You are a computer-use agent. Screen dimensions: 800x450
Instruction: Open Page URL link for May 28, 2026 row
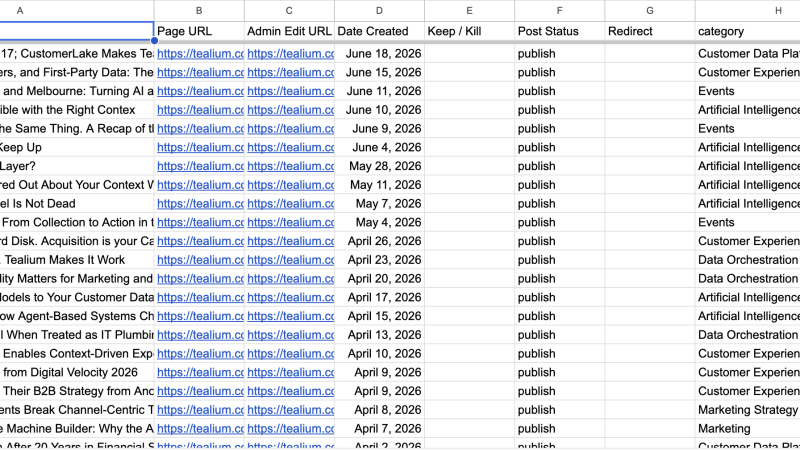[x=200, y=166]
